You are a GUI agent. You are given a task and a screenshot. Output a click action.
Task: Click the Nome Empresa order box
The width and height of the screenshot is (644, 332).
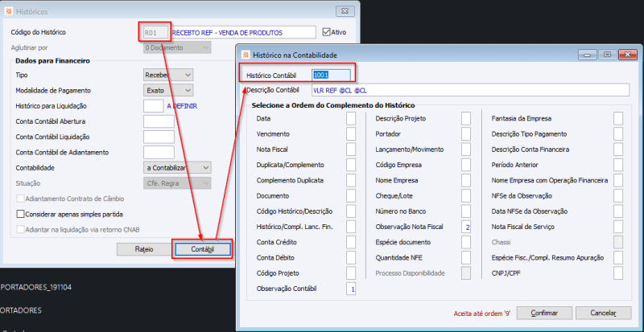point(466,180)
